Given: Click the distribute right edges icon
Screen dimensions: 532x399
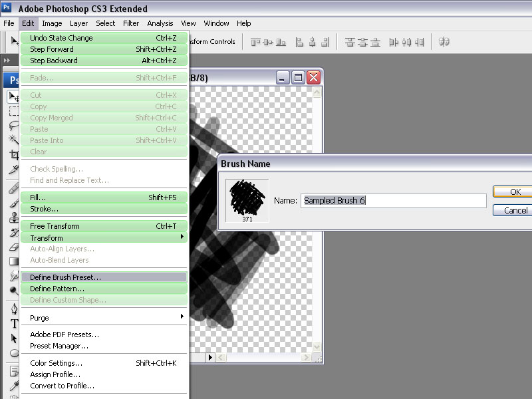Looking at the screenshot, I should 422,42.
